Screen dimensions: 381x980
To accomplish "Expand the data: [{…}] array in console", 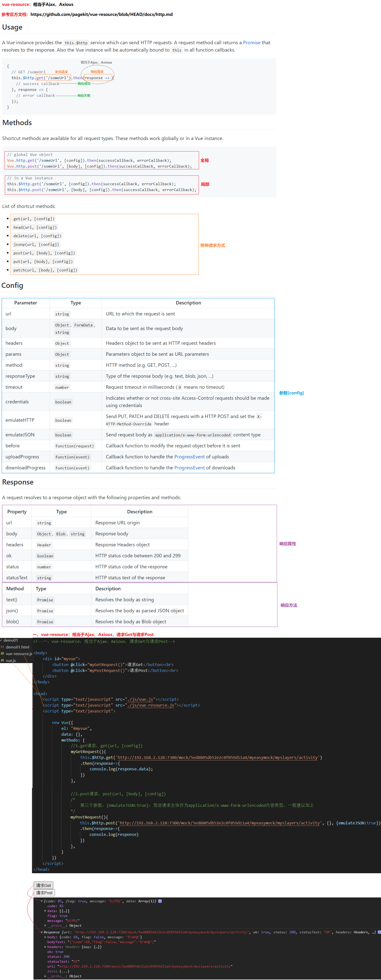I will [45, 911].
